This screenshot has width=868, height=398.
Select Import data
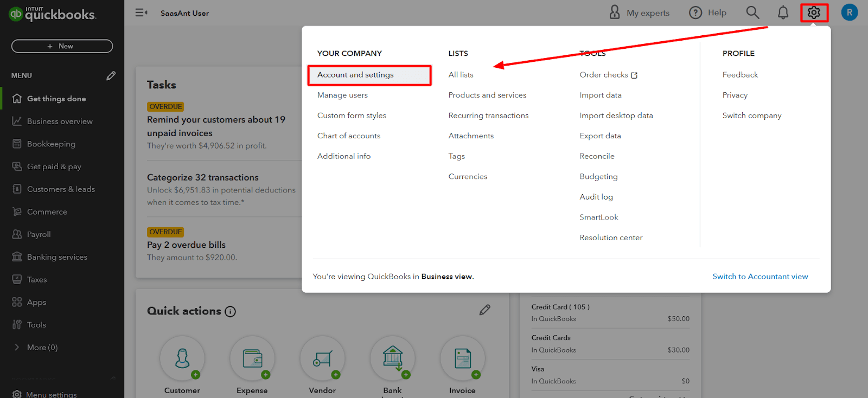point(601,95)
